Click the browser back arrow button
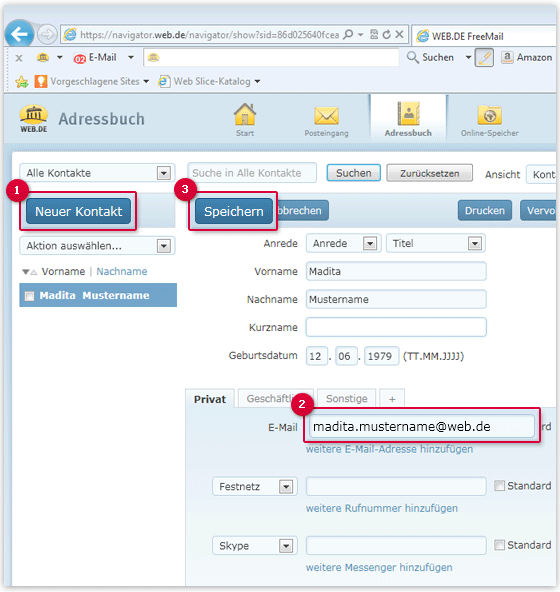560x592 pixels. point(19,35)
